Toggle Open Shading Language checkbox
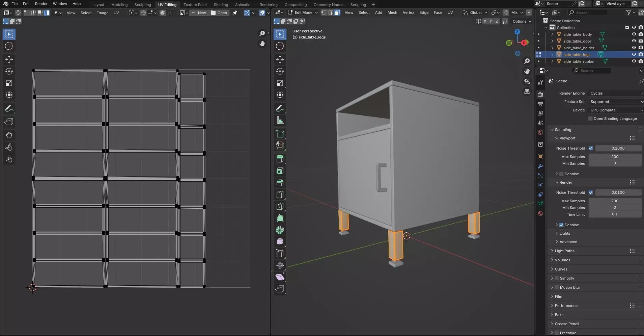The image size is (644, 336). pos(590,119)
